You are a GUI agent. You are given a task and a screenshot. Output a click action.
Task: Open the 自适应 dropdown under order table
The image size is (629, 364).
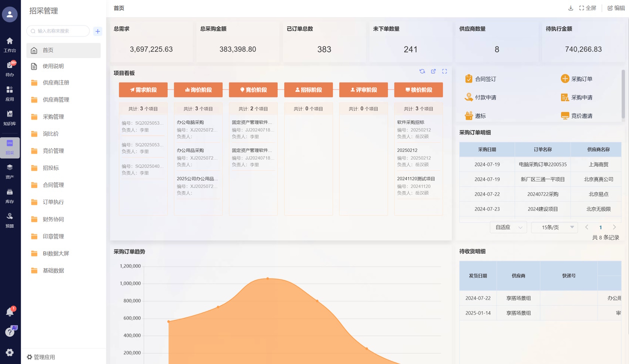[x=508, y=227]
